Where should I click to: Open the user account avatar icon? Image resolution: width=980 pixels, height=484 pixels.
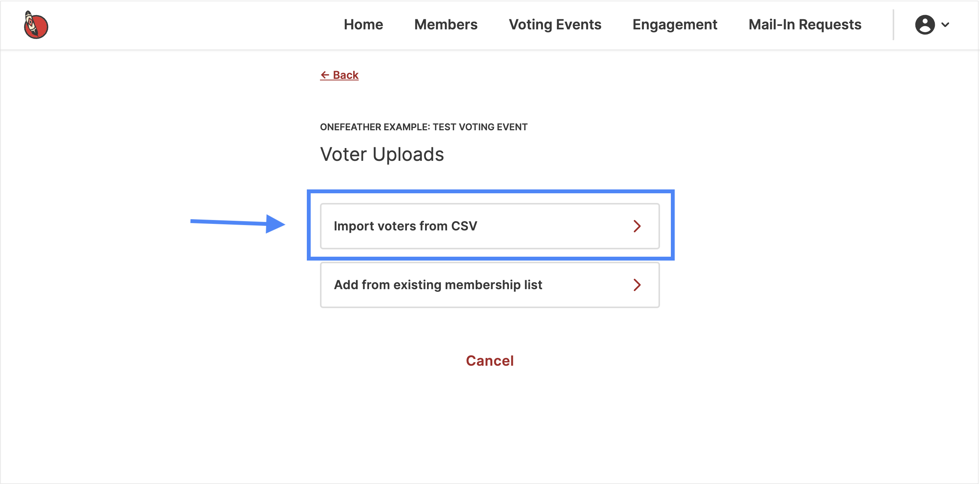click(925, 25)
